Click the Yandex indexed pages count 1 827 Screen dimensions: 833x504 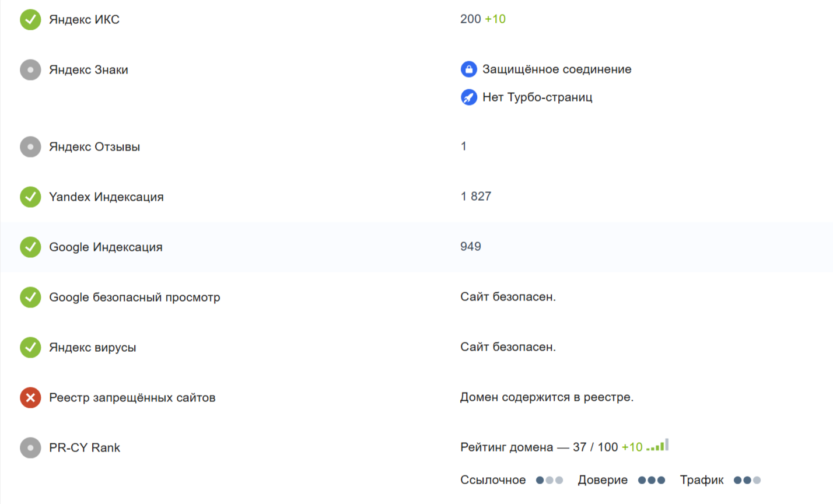475,197
